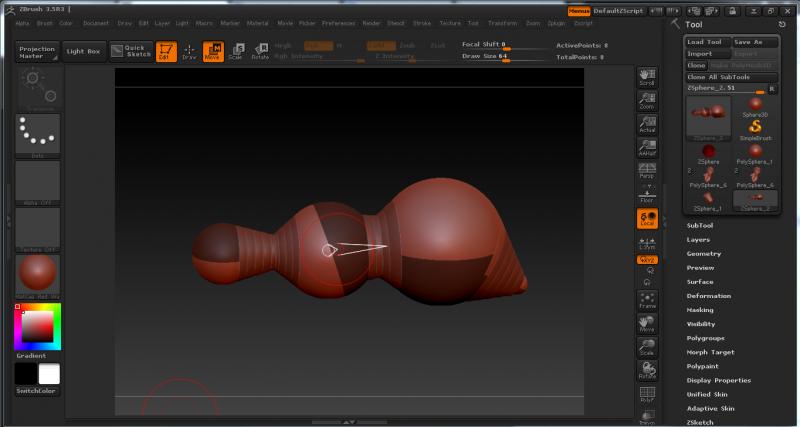Open the Preferences menu
Viewport: 800px width, 427px height.
pyautogui.click(x=339, y=22)
